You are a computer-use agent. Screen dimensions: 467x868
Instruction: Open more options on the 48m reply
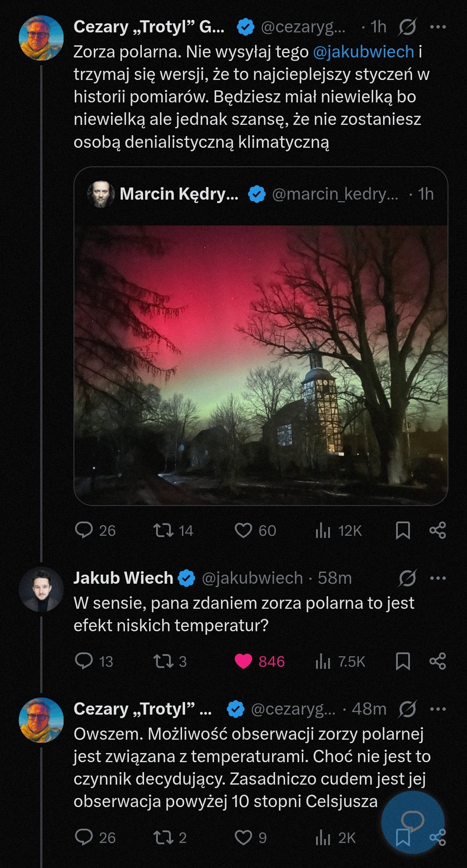point(438,709)
